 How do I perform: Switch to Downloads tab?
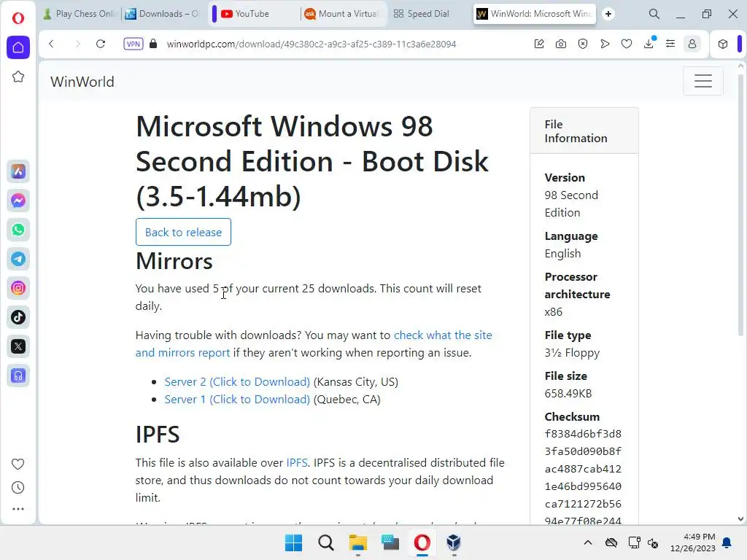[x=162, y=14]
